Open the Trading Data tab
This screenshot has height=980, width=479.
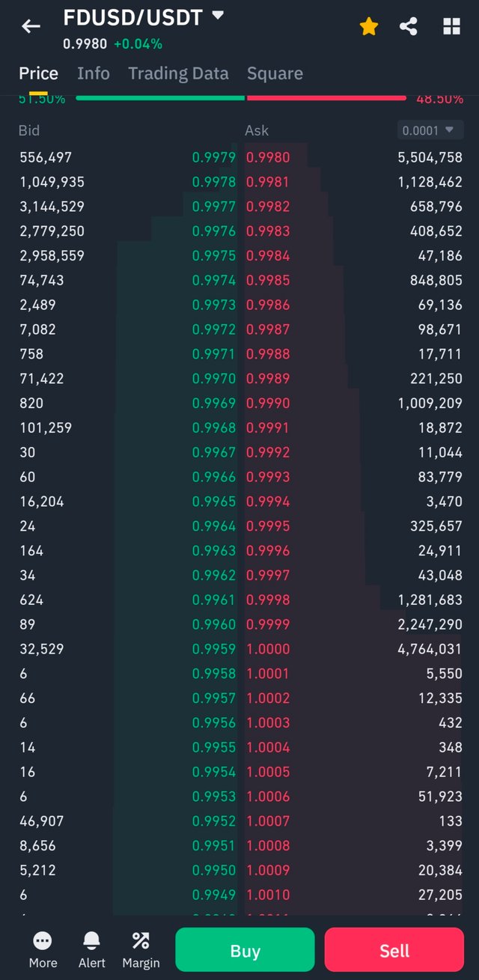click(x=178, y=73)
